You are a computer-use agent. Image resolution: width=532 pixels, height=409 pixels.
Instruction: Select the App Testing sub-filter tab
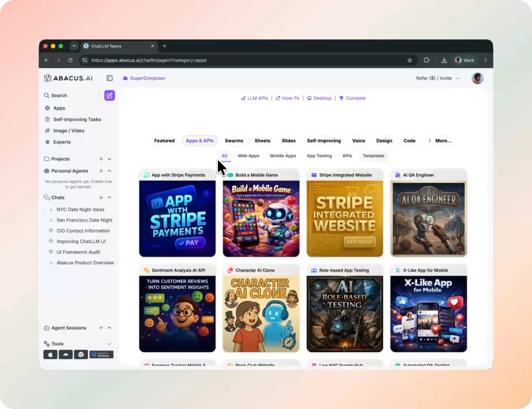tap(319, 156)
